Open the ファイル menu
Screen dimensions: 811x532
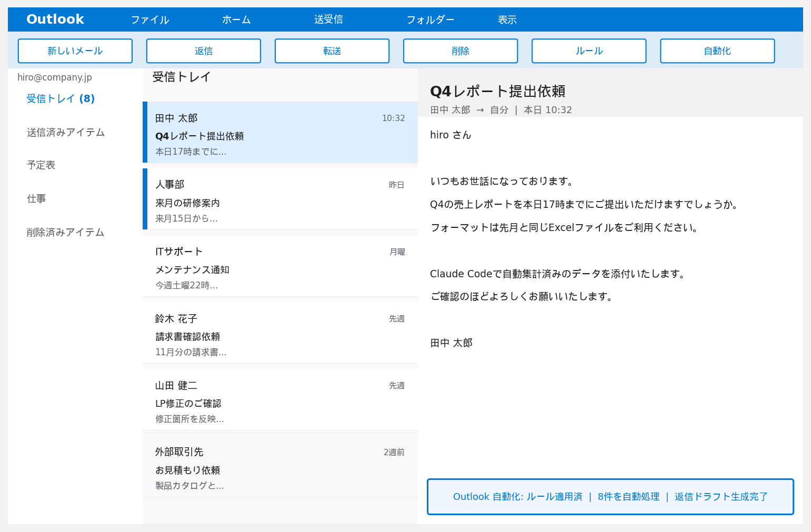click(x=150, y=19)
